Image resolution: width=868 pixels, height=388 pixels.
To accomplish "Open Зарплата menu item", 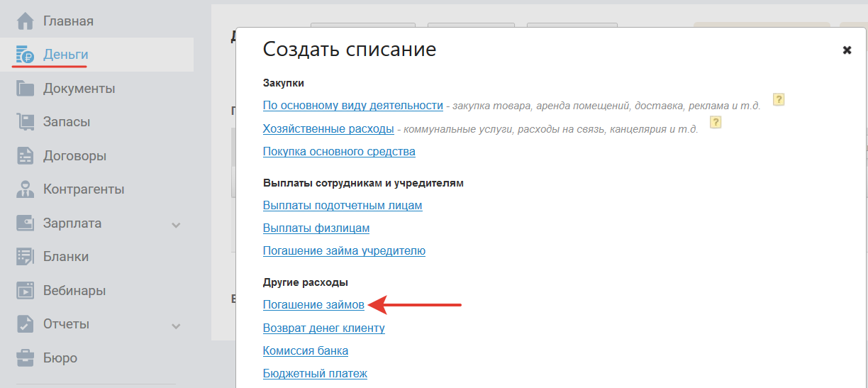I will click(72, 223).
